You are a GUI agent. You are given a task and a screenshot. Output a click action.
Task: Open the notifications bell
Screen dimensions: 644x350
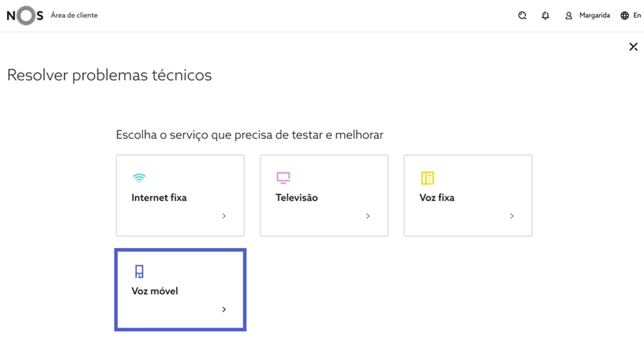546,15
